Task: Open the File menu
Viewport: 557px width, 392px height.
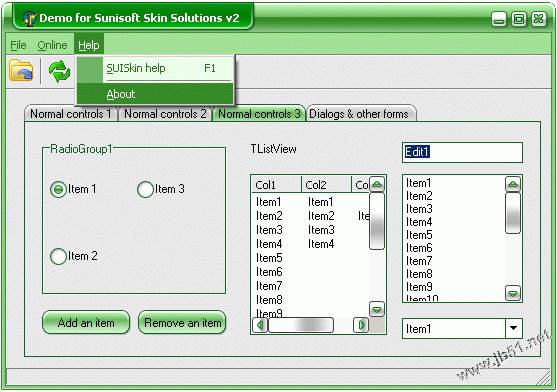Action: point(18,45)
